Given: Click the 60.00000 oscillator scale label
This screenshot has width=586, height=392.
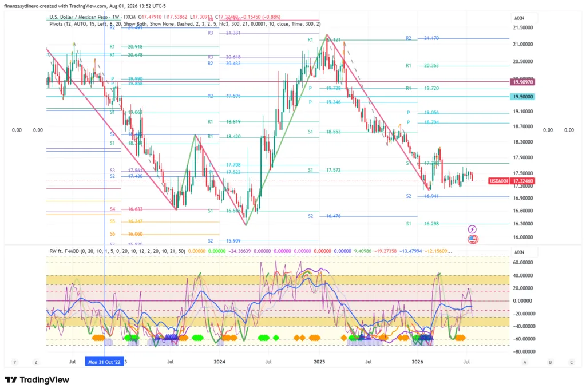Looking at the screenshot, I should [522, 263].
